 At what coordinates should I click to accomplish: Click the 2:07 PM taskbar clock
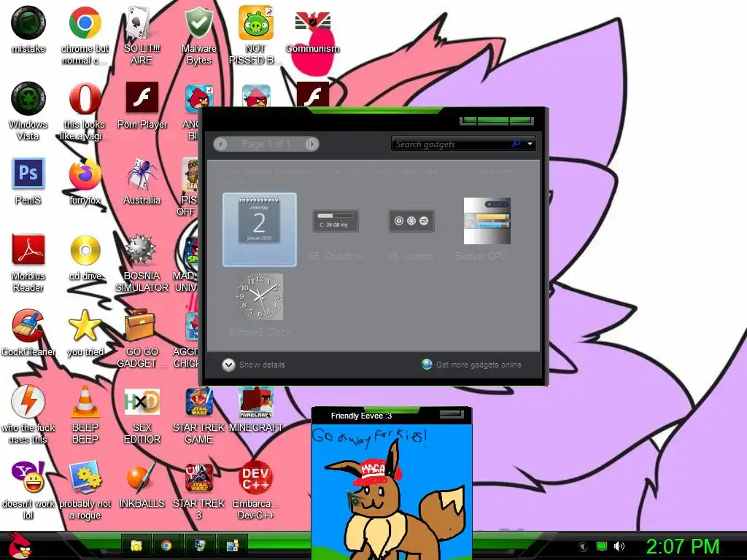pos(682,546)
